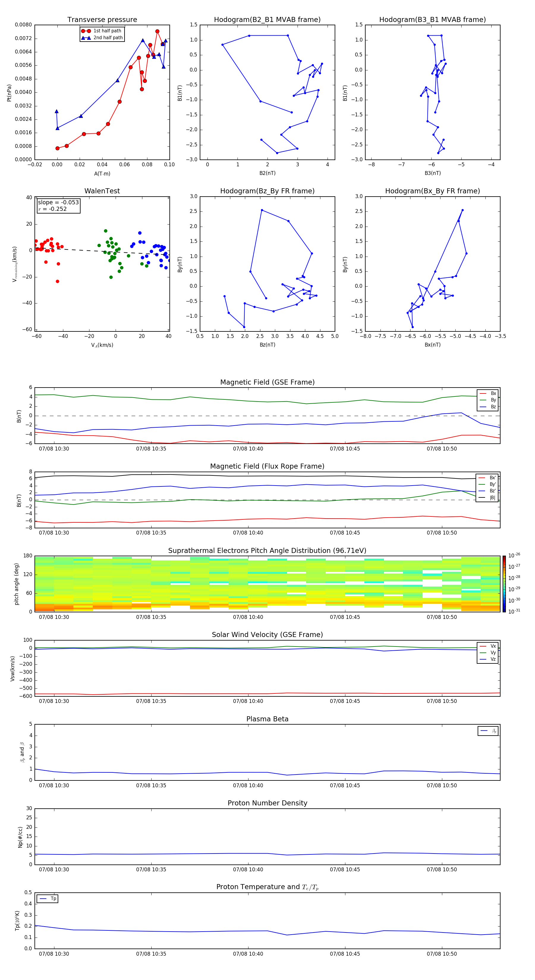Click 'A(T·m)' axis label in pressure plot
This screenshot has height=980, width=535.
tap(102, 174)
